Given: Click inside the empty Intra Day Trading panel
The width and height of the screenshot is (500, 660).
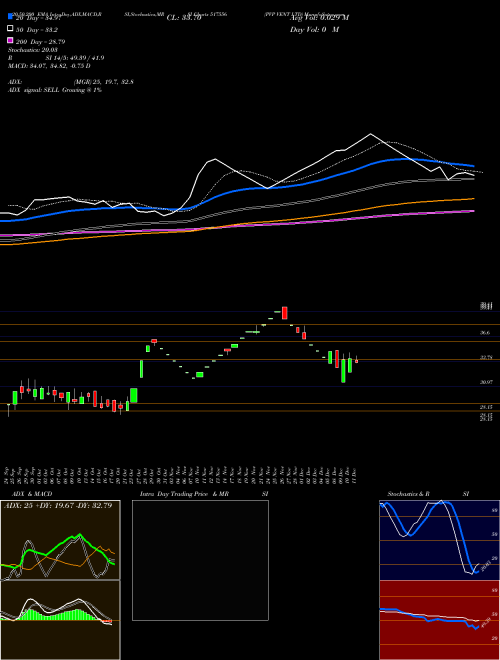Looking at the screenshot, I should pyautogui.click(x=200, y=560).
